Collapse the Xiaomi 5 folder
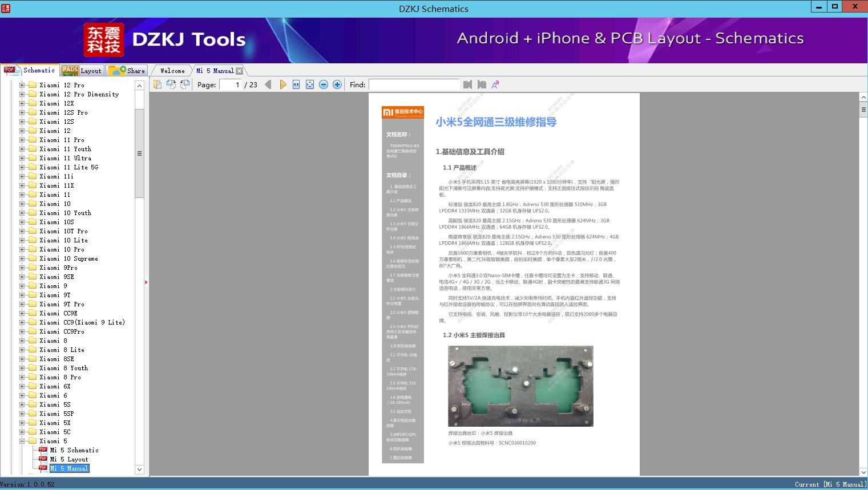 click(22, 441)
